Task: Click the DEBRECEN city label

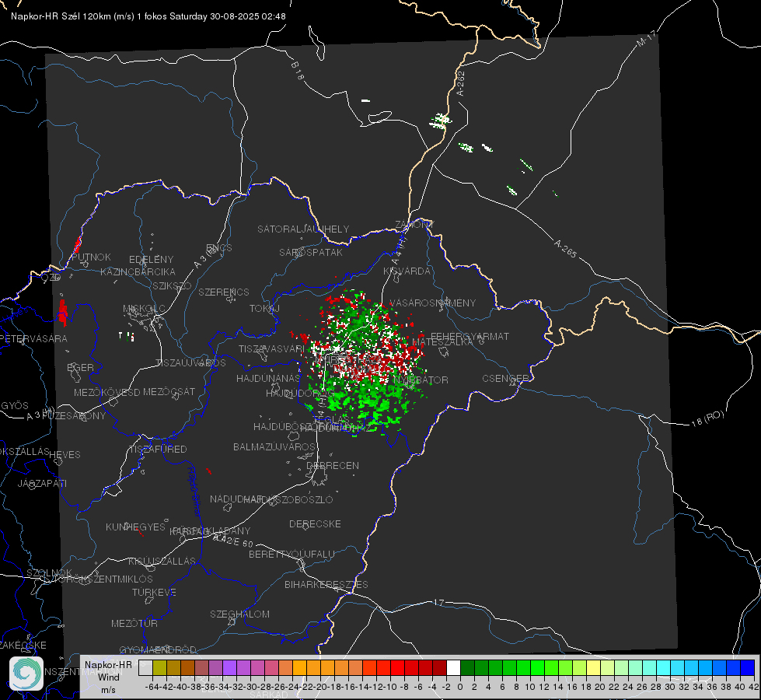Action: click(x=333, y=465)
